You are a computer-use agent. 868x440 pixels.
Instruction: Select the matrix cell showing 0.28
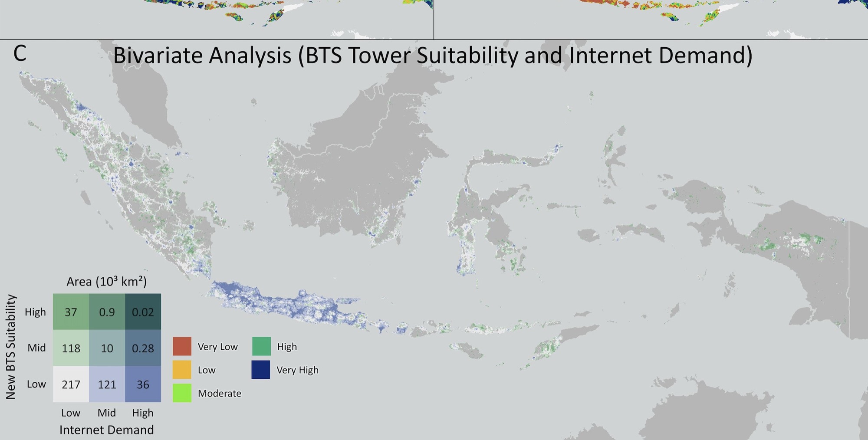(x=143, y=348)
